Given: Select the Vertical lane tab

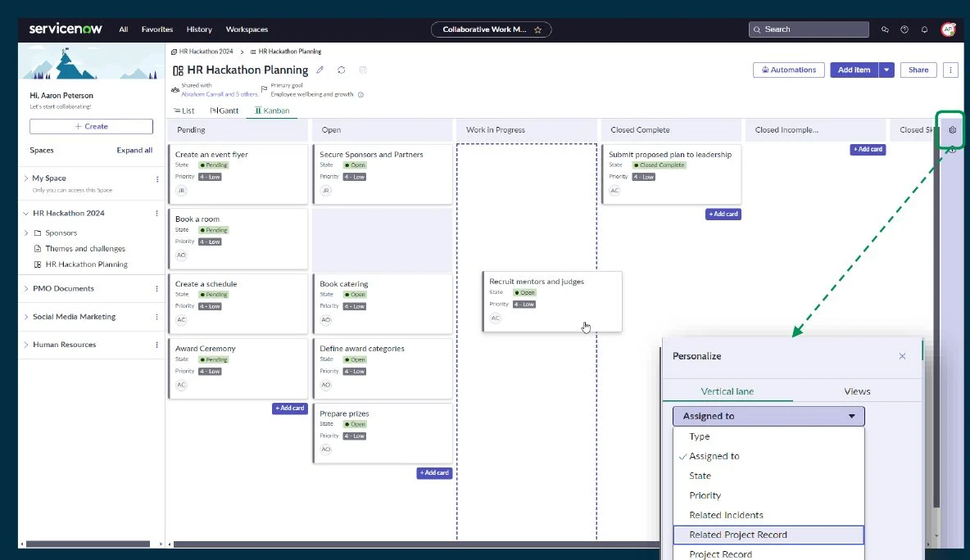Looking at the screenshot, I should tap(727, 391).
